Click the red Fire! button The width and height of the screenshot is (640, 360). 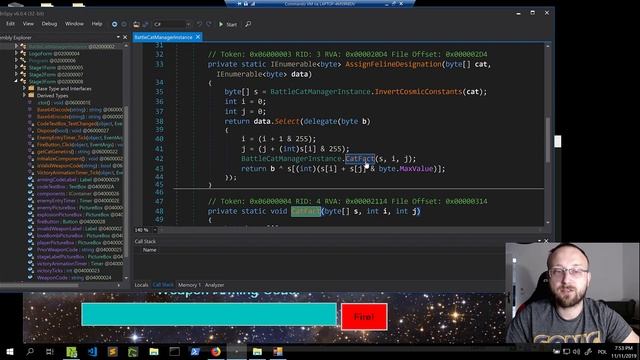pyautogui.click(x=364, y=316)
